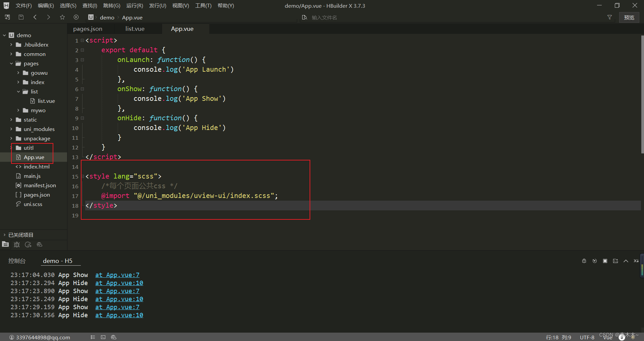Collapse the list folder
Image resolution: width=644 pixels, height=341 pixels.
coord(18,91)
